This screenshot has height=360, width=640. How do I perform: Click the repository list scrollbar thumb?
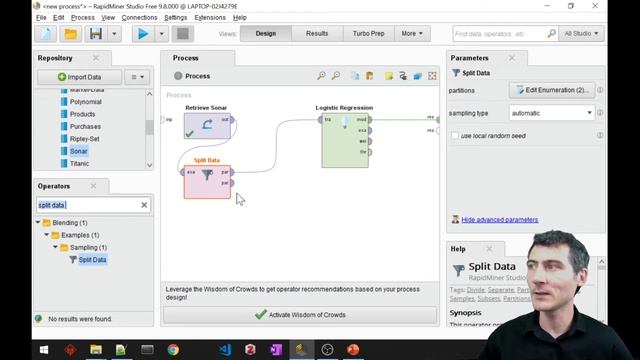[x=149, y=127]
